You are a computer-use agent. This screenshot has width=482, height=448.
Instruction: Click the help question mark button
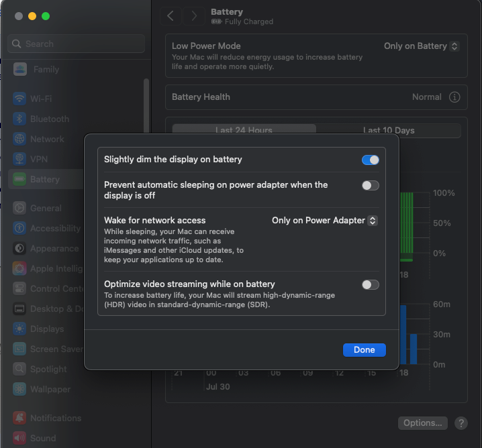click(461, 423)
